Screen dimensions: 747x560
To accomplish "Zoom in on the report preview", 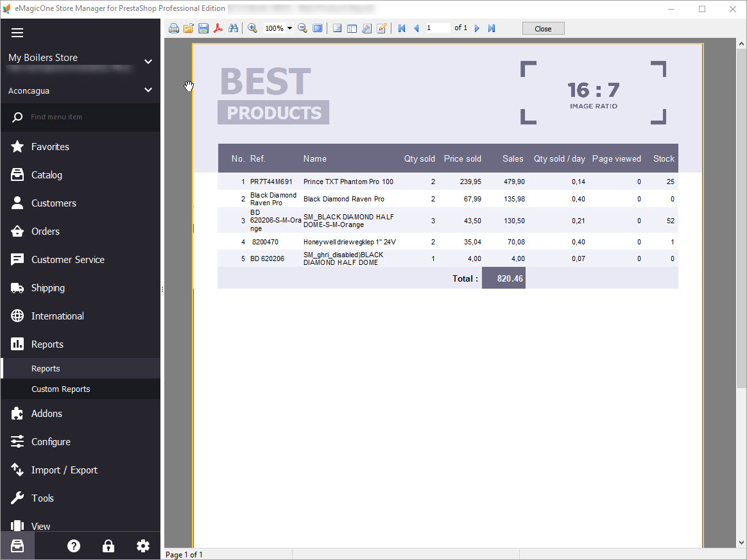I will 252,29.
